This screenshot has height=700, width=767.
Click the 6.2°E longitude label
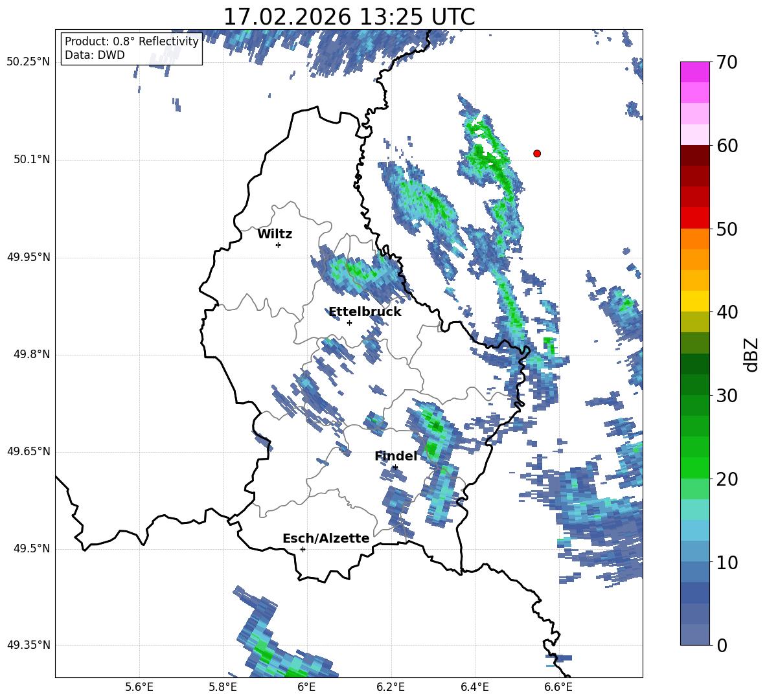tap(391, 687)
